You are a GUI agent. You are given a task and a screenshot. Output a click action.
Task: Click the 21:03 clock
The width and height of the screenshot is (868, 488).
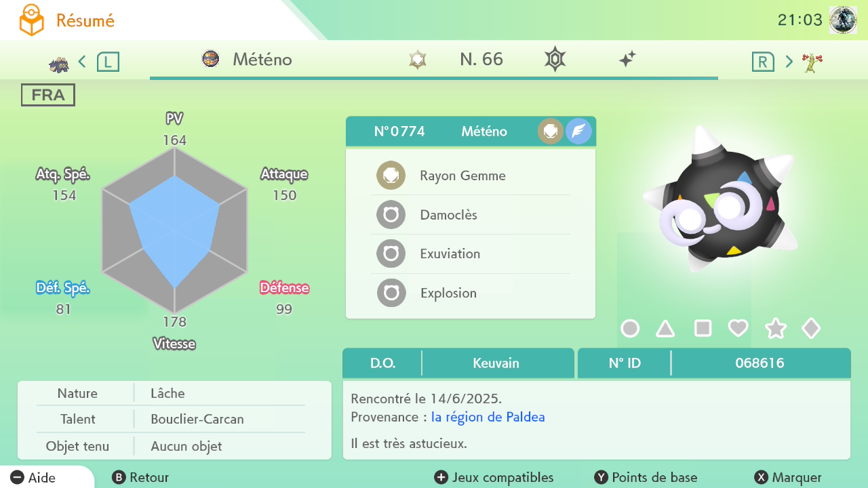[x=800, y=20]
